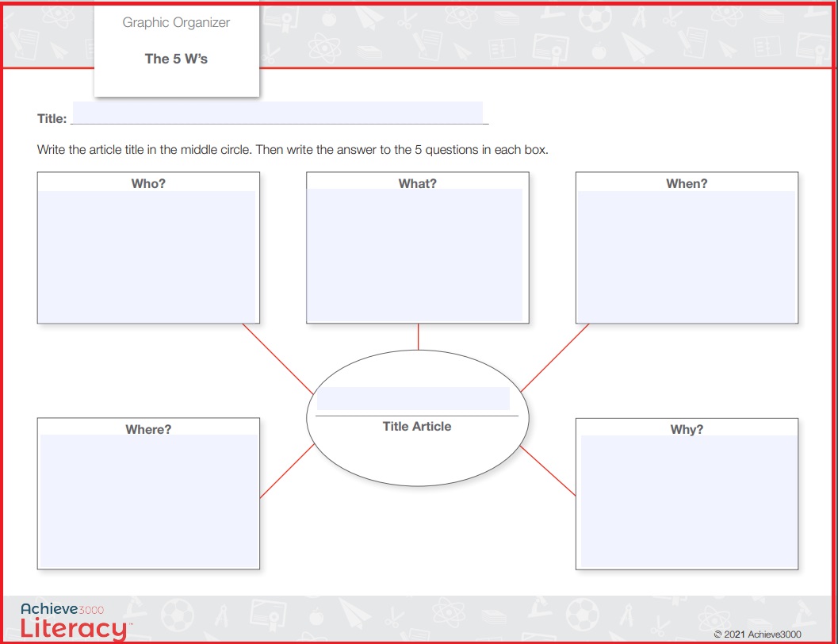The width and height of the screenshot is (838, 644).
Task: Click the When? label
Action: [x=687, y=183]
